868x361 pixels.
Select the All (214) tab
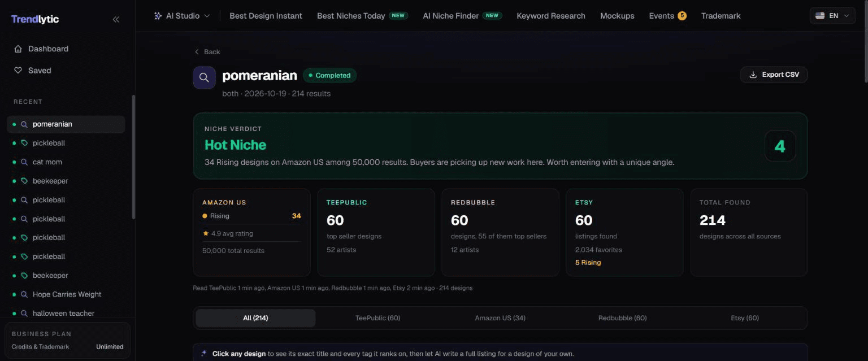pos(255,318)
